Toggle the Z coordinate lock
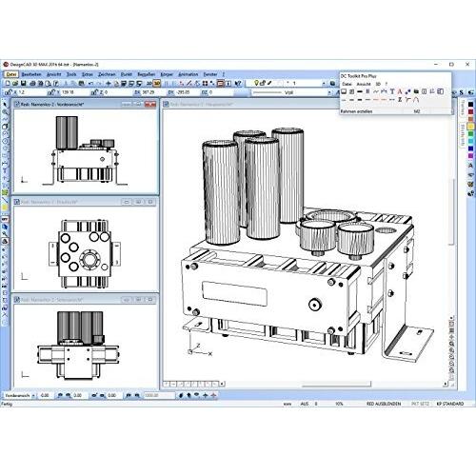The width and height of the screenshot is (476, 476). [x=94, y=92]
